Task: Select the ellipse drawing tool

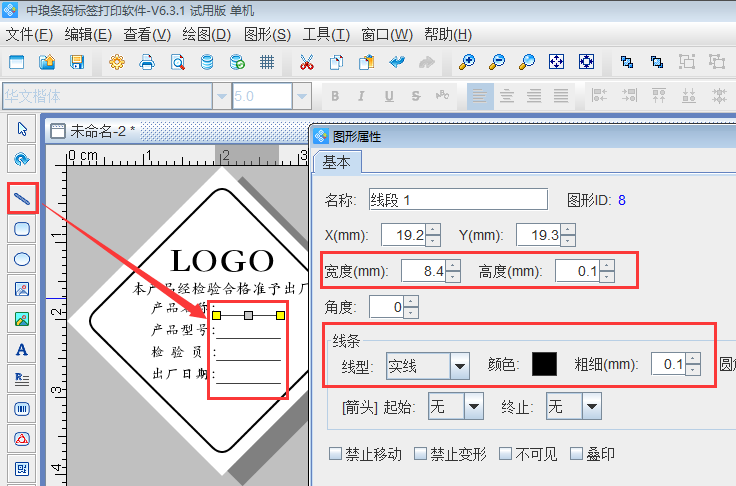Action: coord(22,258)
